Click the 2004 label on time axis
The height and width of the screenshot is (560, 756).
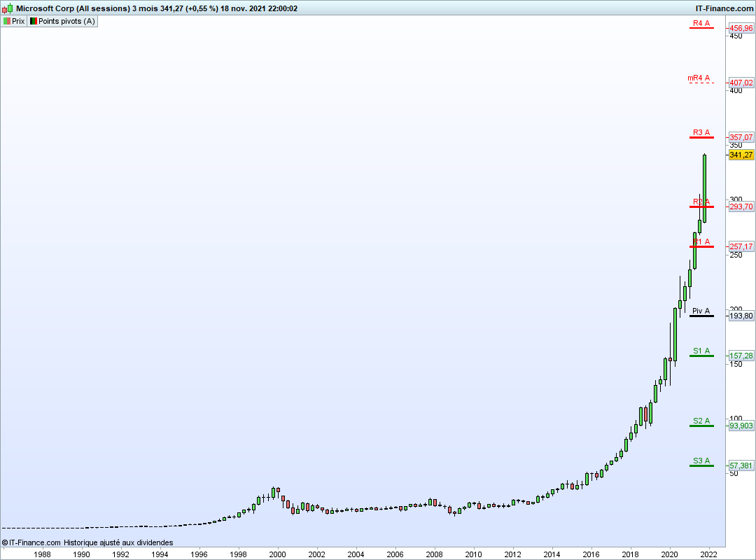click(x=356, y=554)
